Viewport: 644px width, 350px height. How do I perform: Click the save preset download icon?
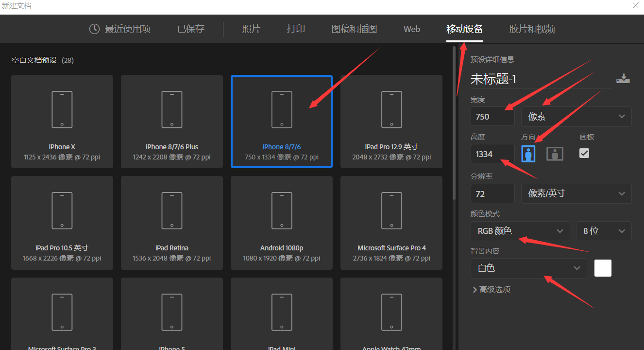[x=623, y=79]
